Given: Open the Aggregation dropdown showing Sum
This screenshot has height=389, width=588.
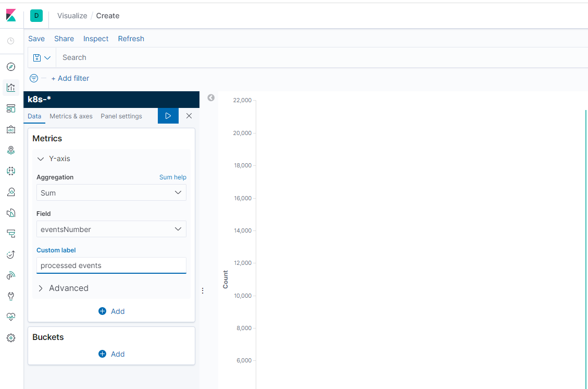Looking at the screenshot, I should [x=111, y=192].
